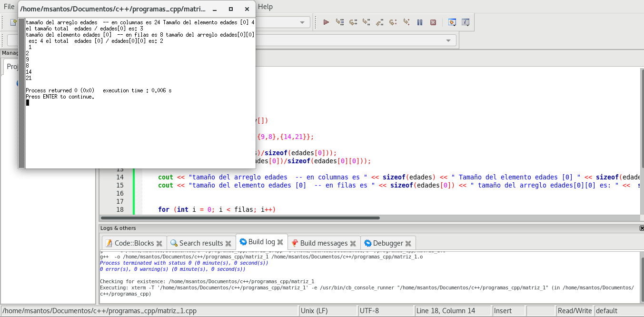The width and height of the screenshot is (644, 317).
Task: Click the Next line debugger icon
Action: point(353,22)
